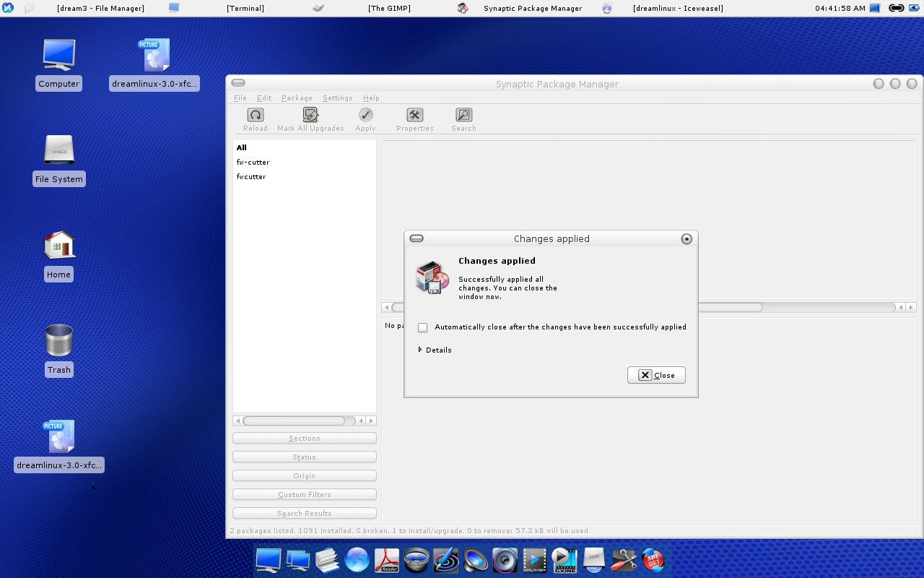Open the Home folder desktop icon

58,246
